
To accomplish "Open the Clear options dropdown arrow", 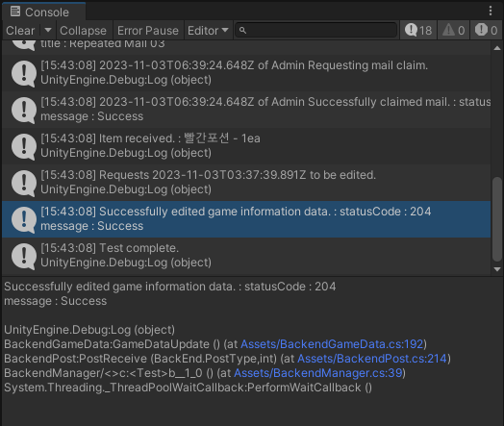I will pyautogui.click(x=48, y=30).
